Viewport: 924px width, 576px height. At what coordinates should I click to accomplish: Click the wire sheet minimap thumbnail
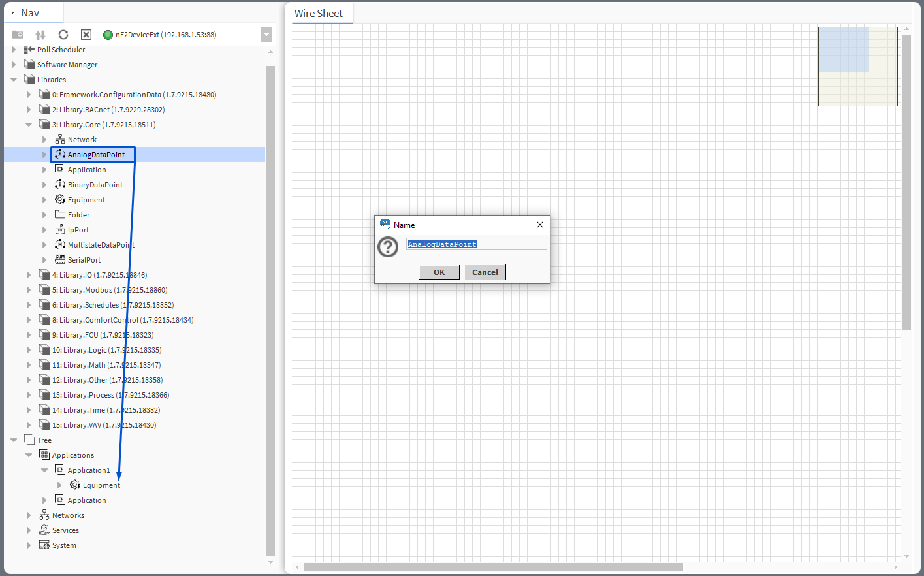857,66
